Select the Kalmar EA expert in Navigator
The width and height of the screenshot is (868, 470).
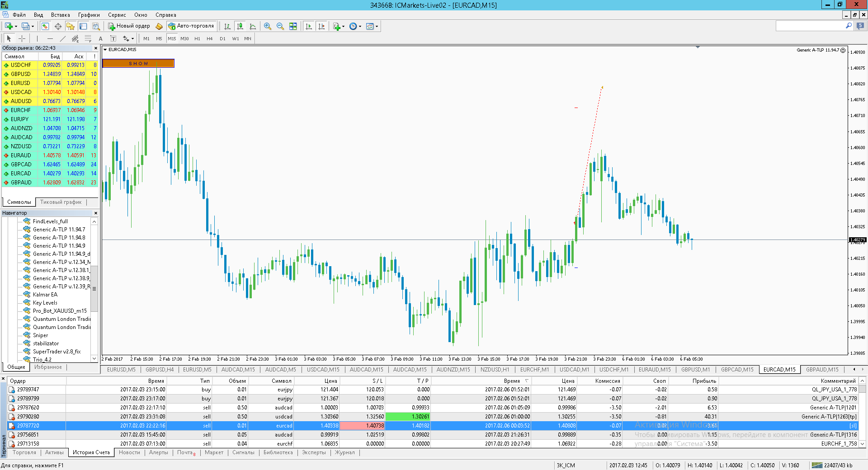(45, 295)
